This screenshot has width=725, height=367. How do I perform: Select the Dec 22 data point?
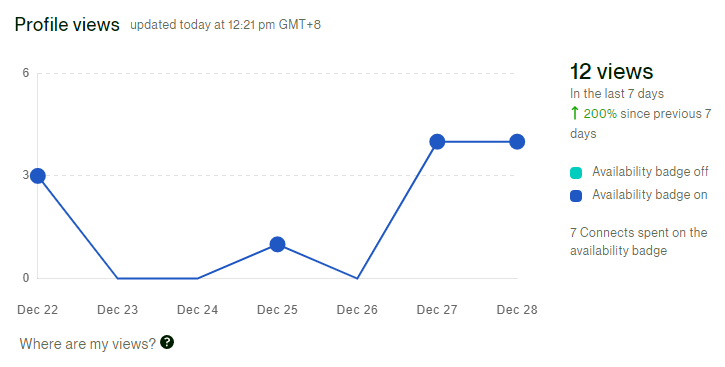(38, 176)
